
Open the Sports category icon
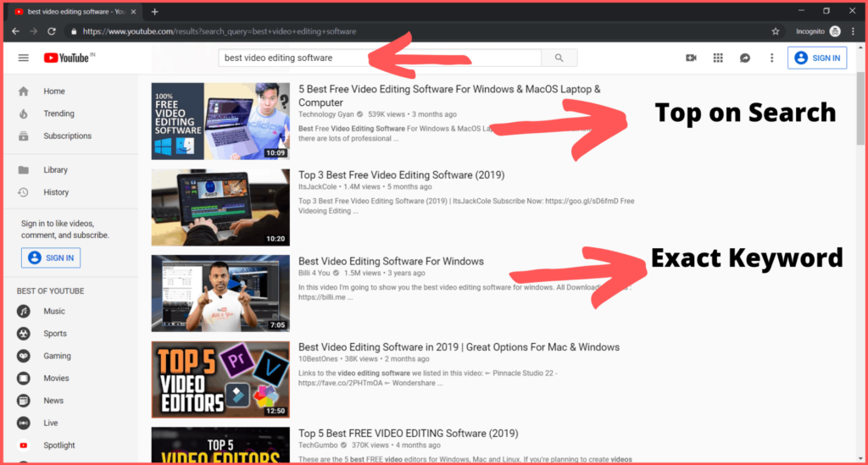point(23,334)
